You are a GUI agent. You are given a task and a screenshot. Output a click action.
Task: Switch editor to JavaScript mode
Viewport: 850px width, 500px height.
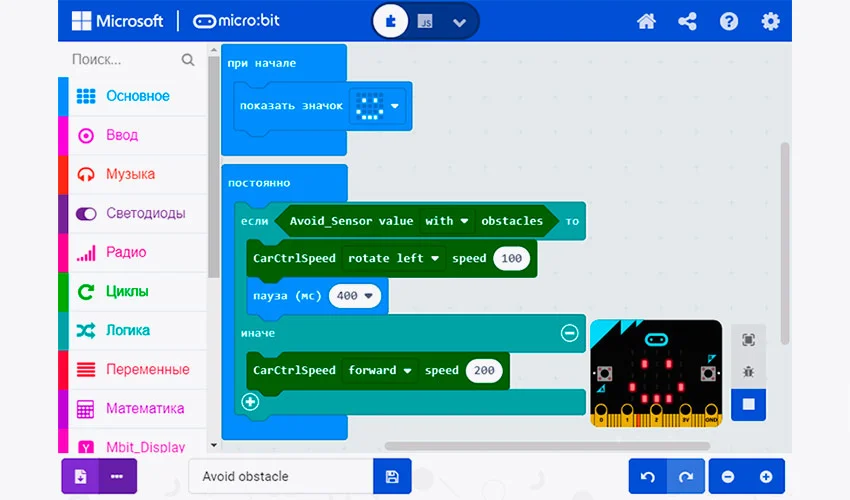click(x=425, y=21)
